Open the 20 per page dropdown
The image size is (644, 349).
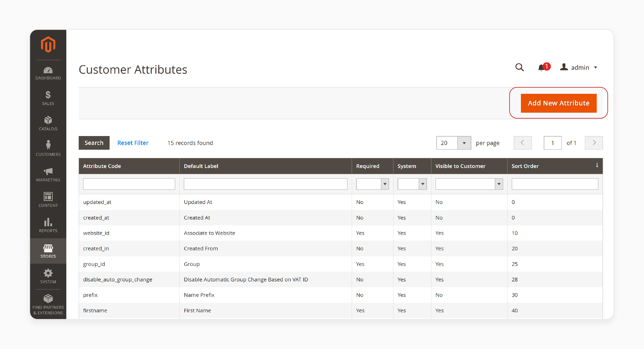(x=454, y=143)
